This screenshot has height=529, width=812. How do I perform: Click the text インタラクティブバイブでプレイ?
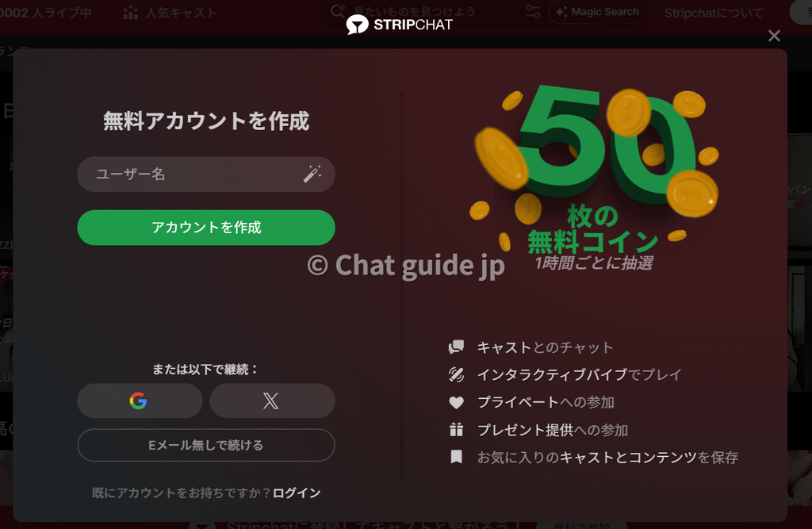(580, 374)
